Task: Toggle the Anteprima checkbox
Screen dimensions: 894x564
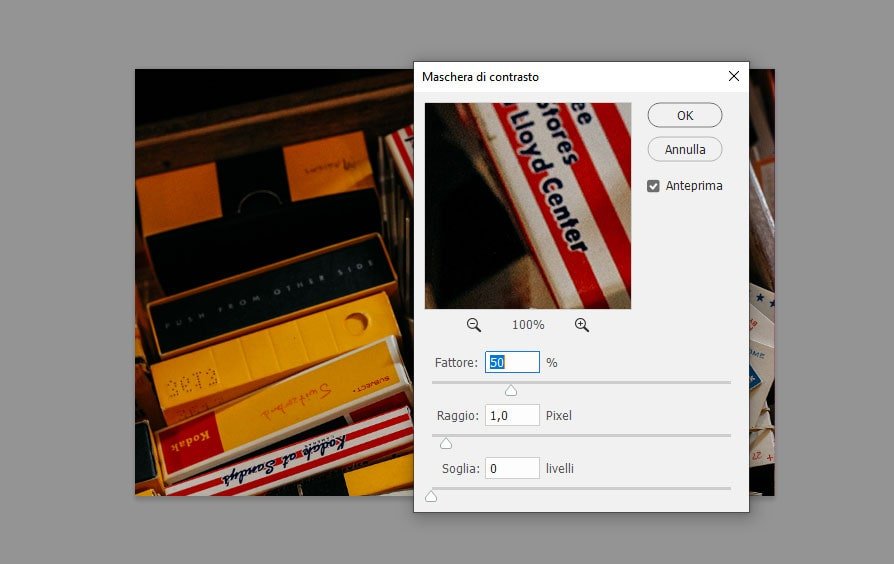Action: [653, 186]
